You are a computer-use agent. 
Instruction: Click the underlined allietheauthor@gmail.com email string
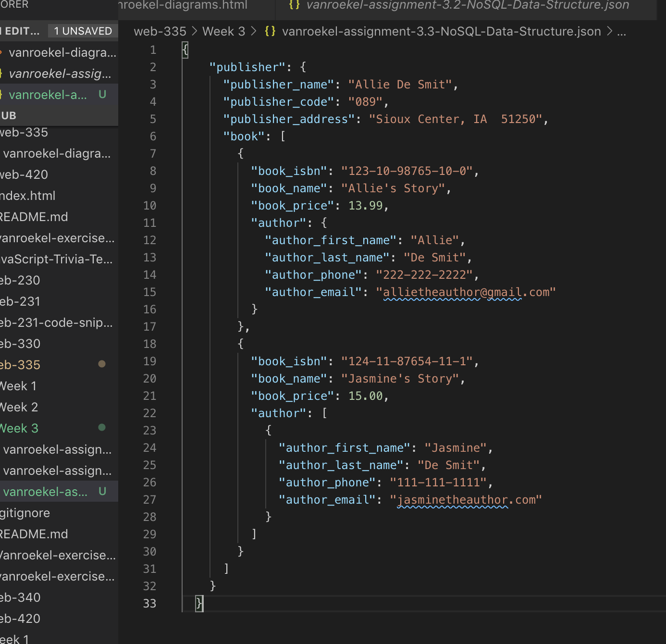(x=466, y=292)
